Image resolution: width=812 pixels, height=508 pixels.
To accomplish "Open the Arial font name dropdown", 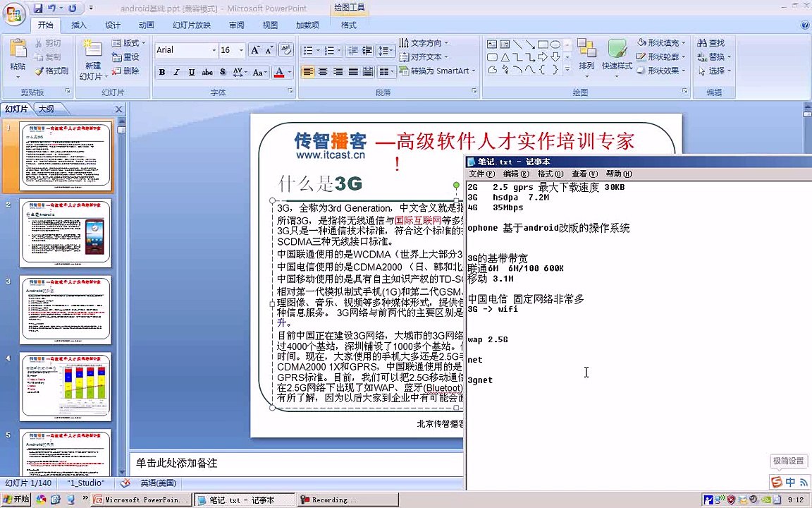I will coord(214,50).
